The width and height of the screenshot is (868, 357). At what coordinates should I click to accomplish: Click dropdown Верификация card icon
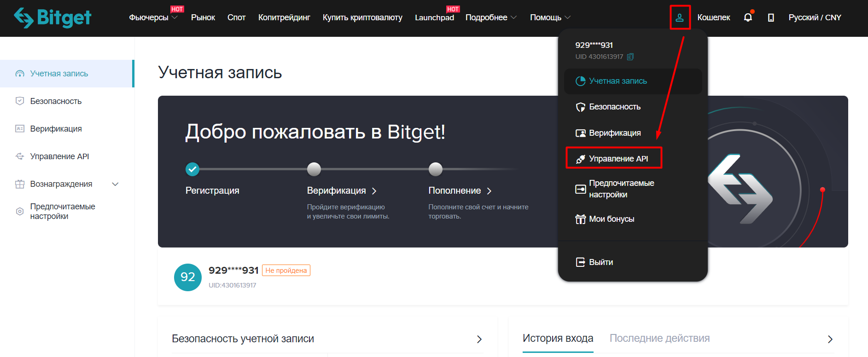point(581,133)
